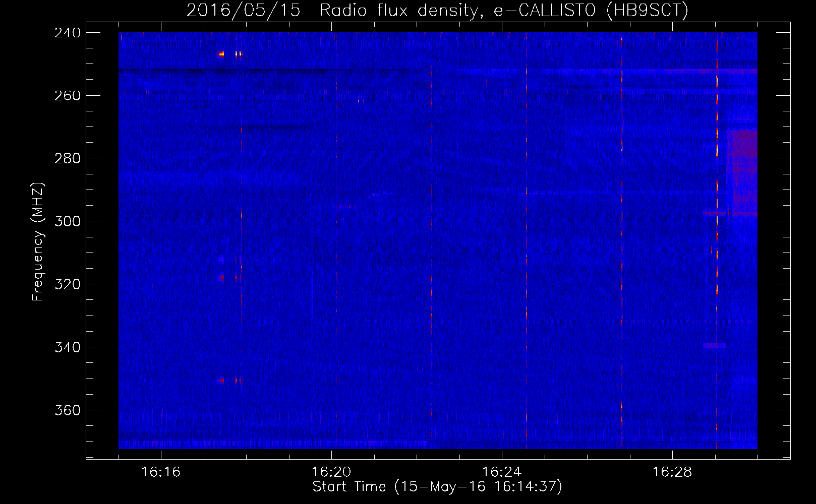816x504 pixels.
Task: Click the 360 frequency tick label
Action: click(68, 411)
